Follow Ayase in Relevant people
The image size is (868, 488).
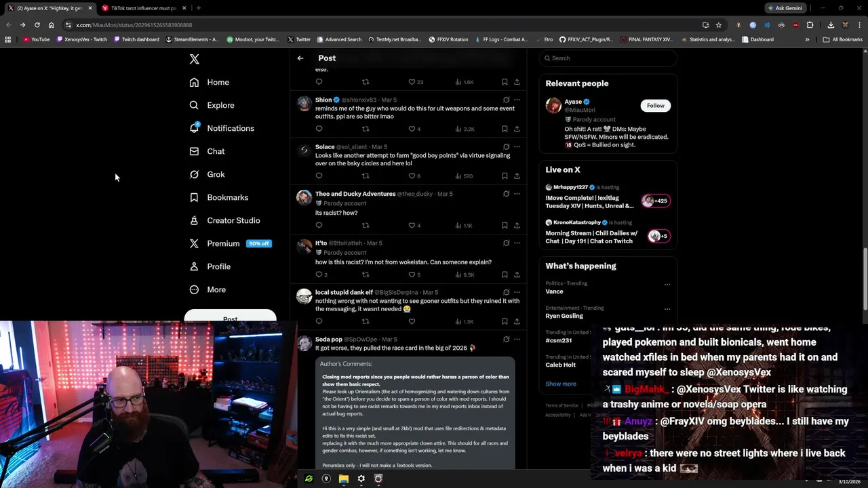click(655, 105)
